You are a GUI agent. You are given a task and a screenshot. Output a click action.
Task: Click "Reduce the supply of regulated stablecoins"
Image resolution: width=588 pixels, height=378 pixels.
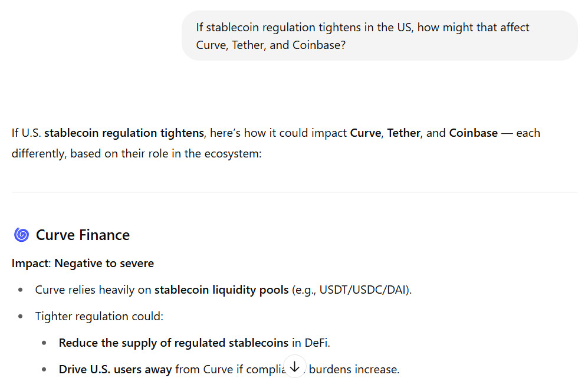pyautogui.click(x=173, y=343)
